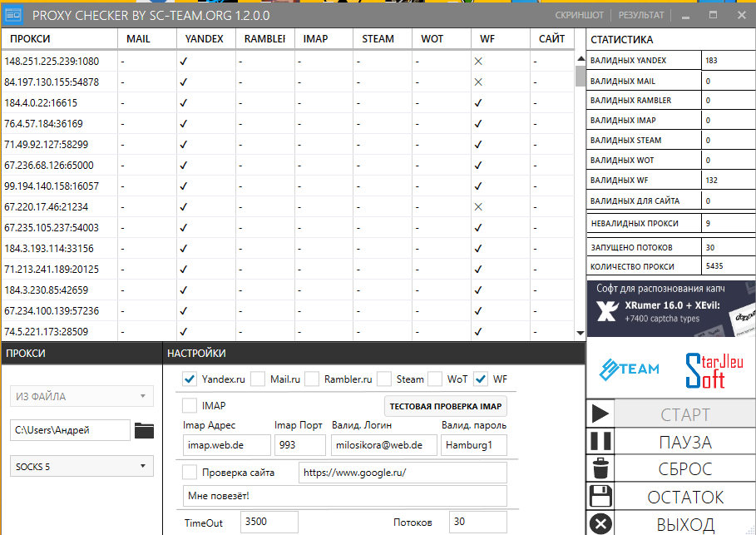Sort by the STEAM column header
756x535 pixels.
(383, 38)
